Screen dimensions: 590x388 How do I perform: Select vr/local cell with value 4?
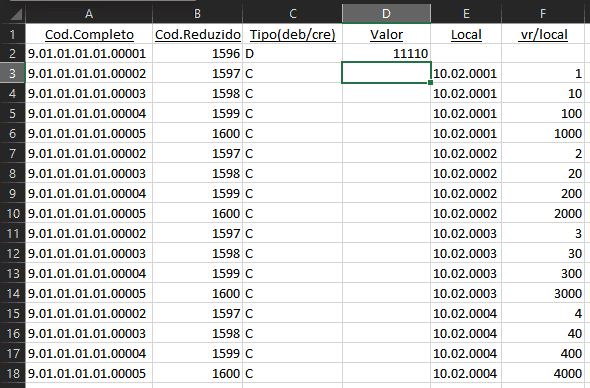(x=543, y=313)
